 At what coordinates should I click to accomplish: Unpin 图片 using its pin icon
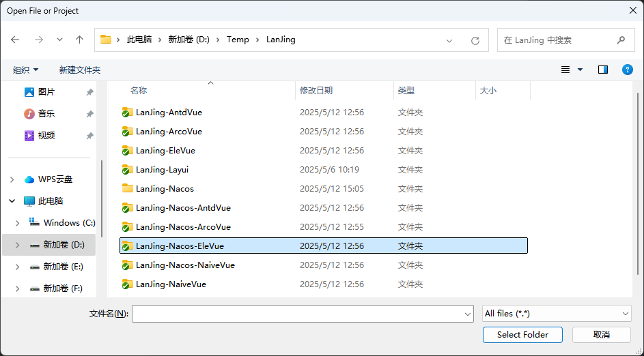tap(89, 92)
